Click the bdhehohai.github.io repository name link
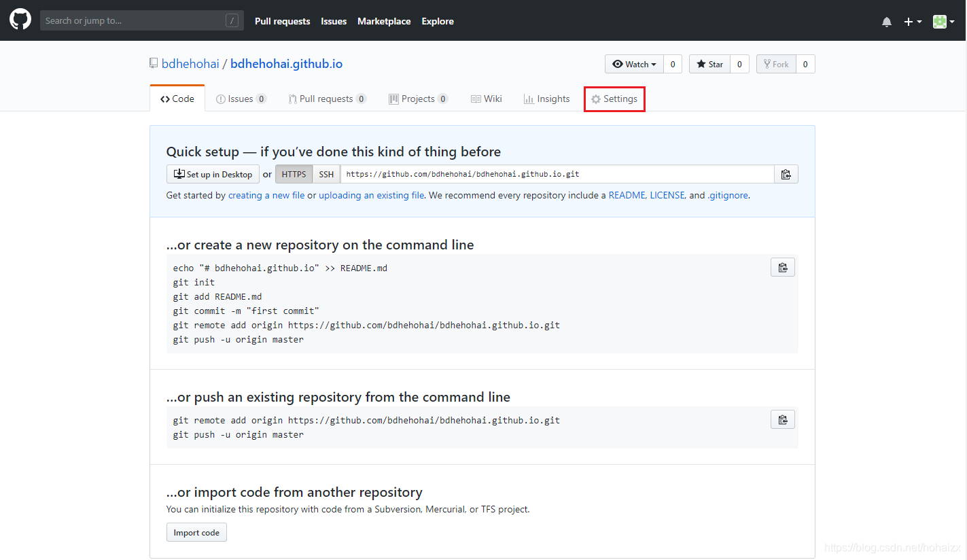The height and width of the screenshot is (560, 967). point(286,64)
